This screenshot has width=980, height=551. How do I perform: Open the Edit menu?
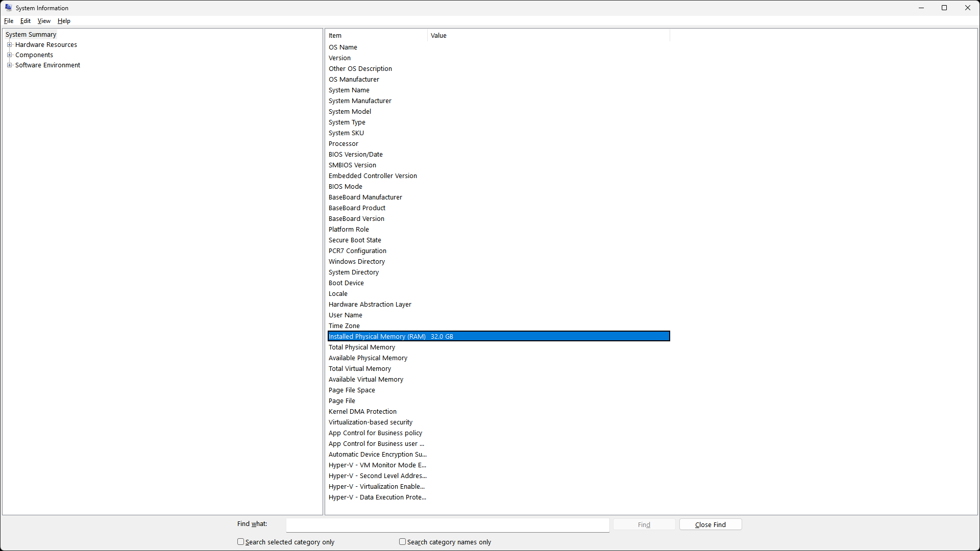(x=26, y=21)
